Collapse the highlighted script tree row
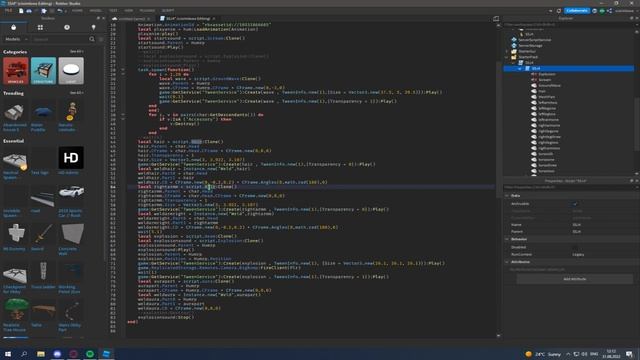 click(520, 69)
